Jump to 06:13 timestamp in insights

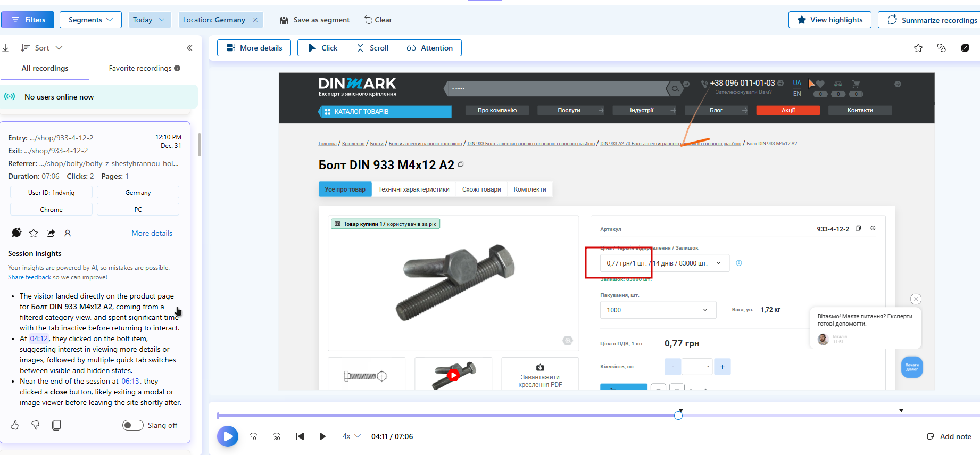coord(130,381)
